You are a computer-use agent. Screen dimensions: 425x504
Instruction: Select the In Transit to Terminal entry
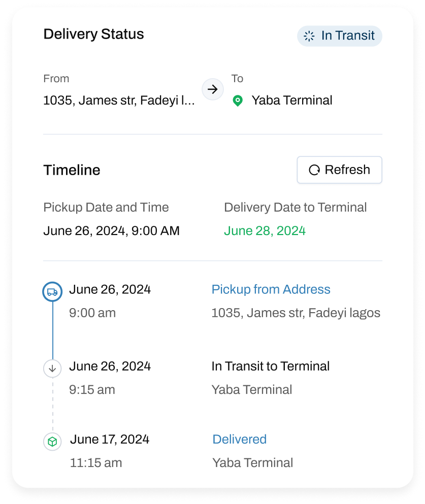point(270,366)
